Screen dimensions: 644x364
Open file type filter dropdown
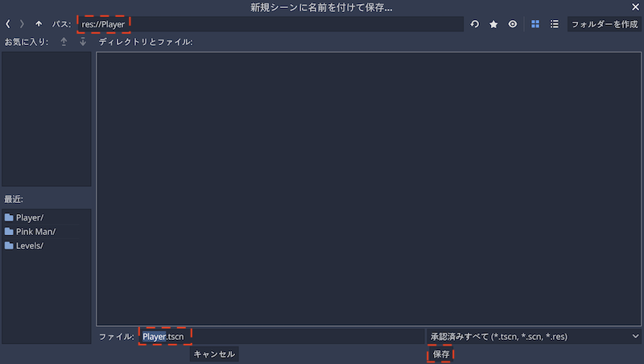[534, 337]
